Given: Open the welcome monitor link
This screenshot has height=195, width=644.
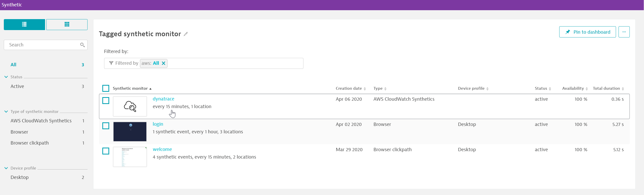Looking at the screenshot, I should pos(162,149).
